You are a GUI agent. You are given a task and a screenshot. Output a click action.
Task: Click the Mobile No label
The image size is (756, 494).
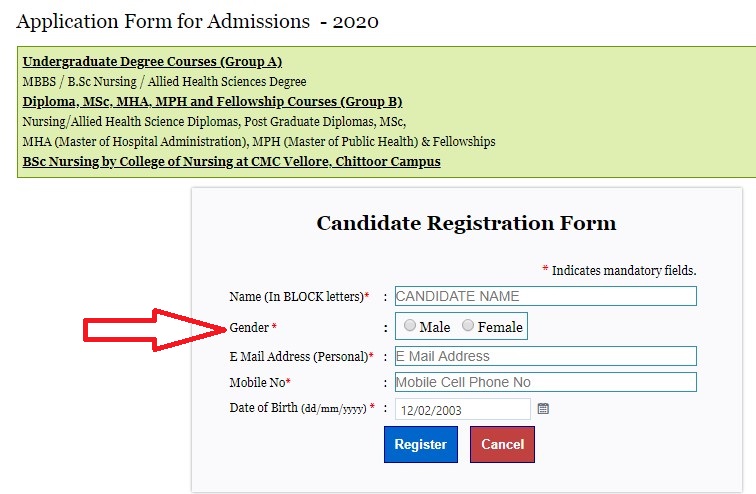258,383
